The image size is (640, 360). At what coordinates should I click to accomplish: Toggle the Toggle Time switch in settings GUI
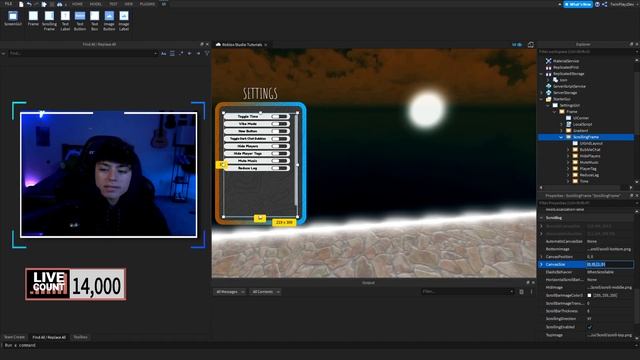click(280, 116)
